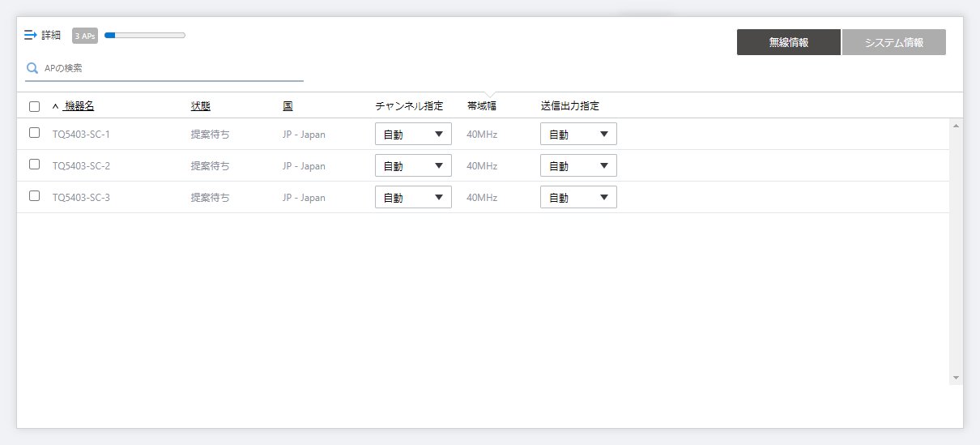Click JP - Japan in TQ5403-SC-3 row
980x445 pixels.
pos(304,197)
